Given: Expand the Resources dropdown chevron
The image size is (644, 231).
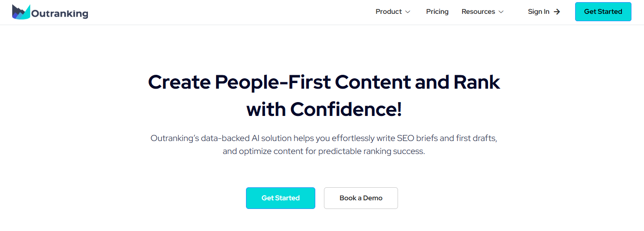Looking at the screenshot, I should point(501,12).
